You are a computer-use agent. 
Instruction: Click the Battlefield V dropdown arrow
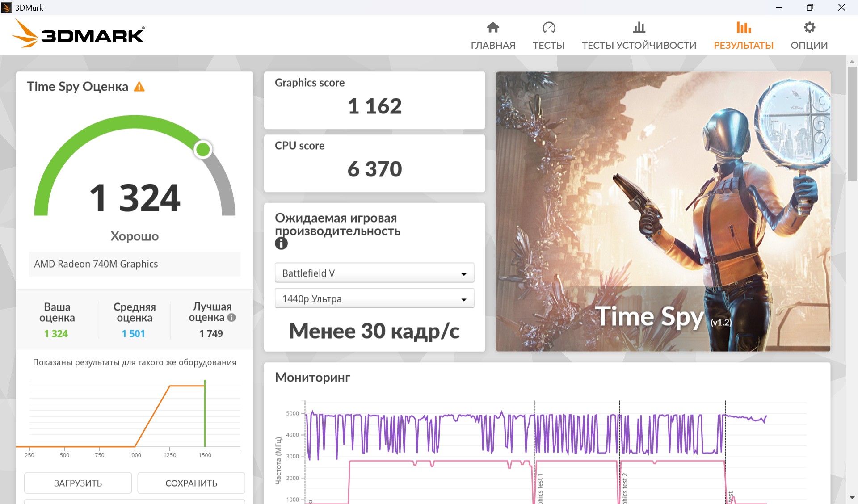(464, 274)
